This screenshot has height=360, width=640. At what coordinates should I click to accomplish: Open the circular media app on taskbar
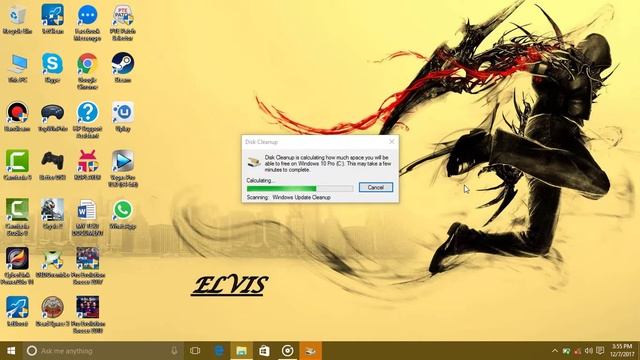pyautogui.click(x=287, y=351)
